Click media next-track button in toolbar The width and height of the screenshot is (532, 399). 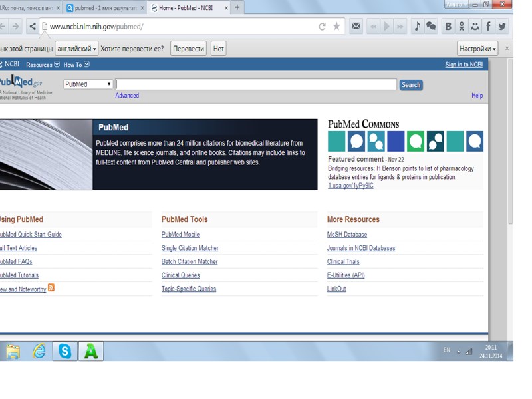tap(400, 26)
